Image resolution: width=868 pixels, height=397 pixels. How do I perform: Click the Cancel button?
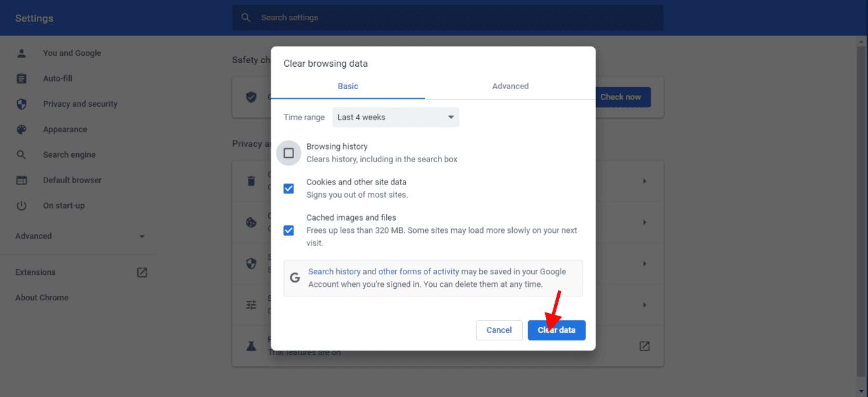click(x=499, y=330)
